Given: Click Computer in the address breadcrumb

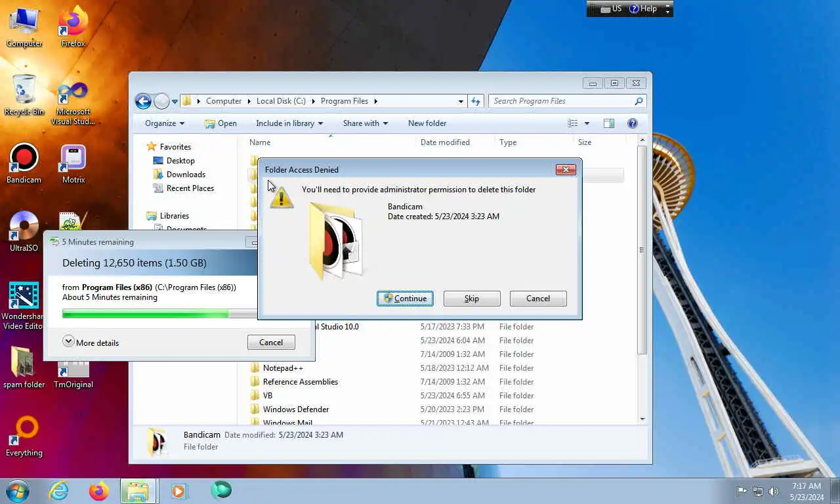Looking at the screenshot, I should coord(224,101).
